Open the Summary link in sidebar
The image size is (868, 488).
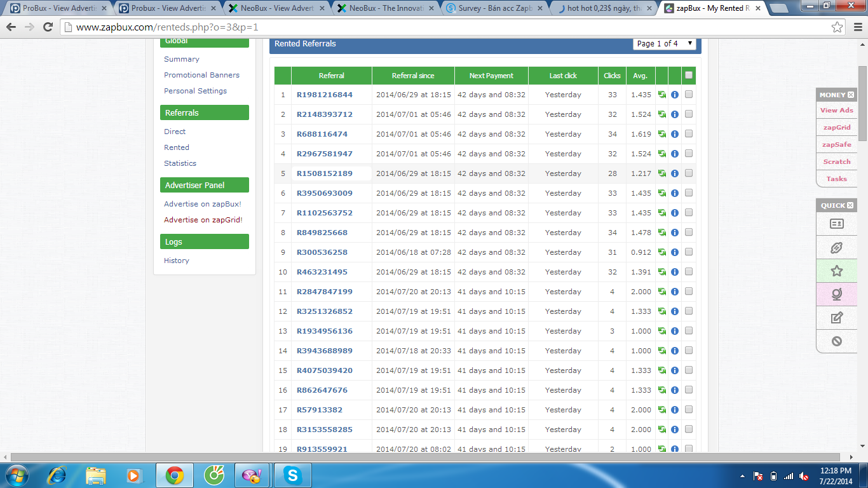[182, 59]
